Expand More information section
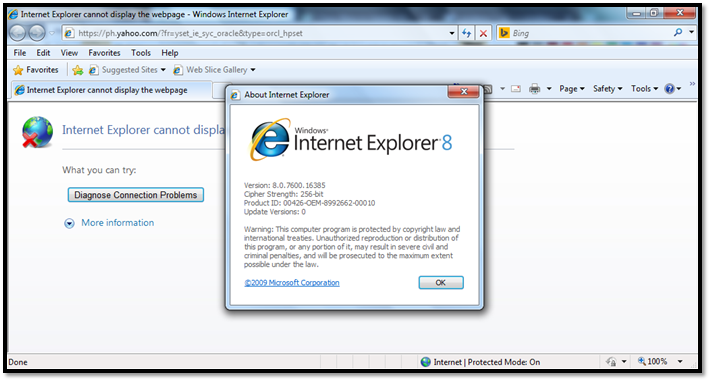This screenshot has height=382, width=711. coord(109,223)
